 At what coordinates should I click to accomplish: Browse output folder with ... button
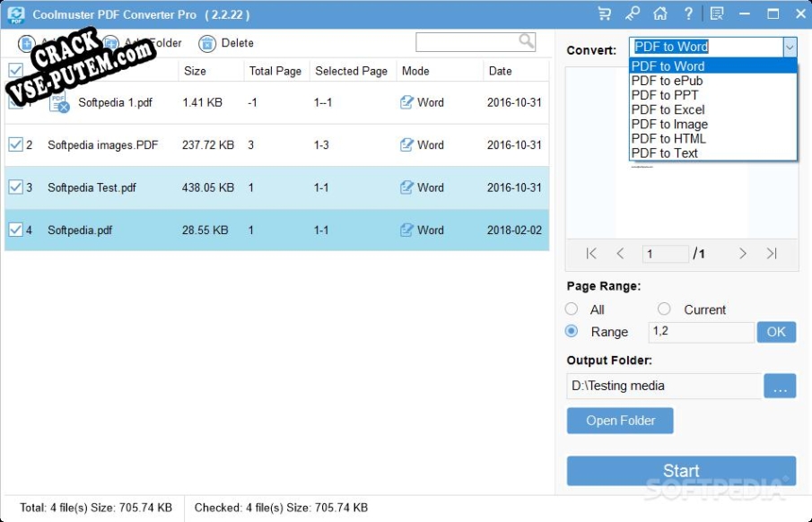[x=780, y=386]
